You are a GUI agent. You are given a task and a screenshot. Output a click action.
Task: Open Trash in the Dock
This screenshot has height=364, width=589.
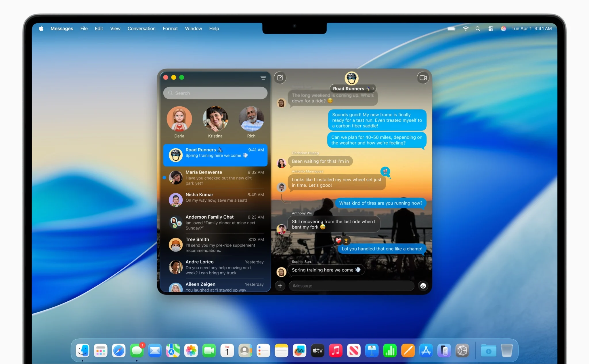click(x=507, y=350)
